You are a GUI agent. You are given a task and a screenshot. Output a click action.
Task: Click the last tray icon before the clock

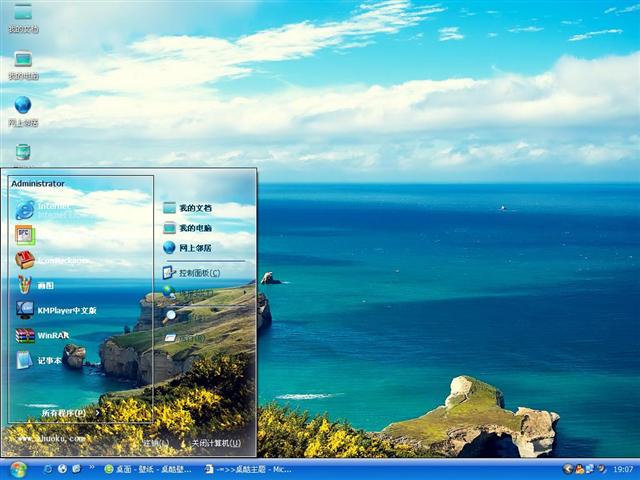[x=601, y=469]
